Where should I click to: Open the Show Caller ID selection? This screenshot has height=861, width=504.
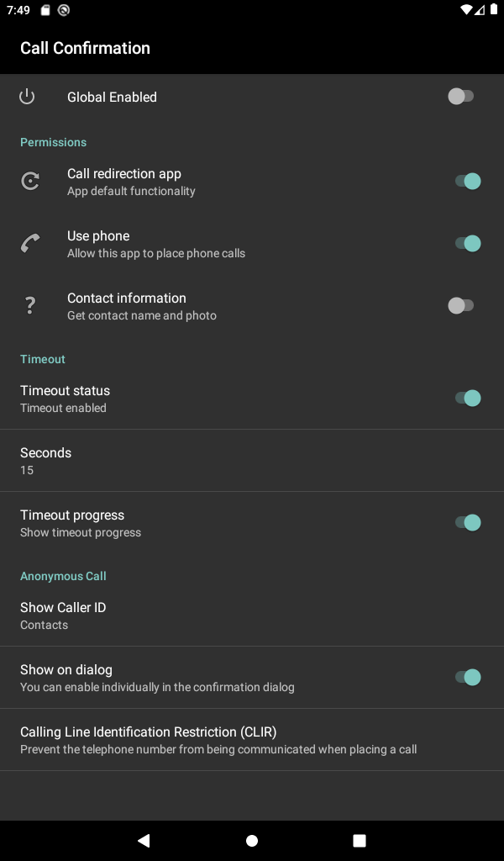[x=252, y=615]
